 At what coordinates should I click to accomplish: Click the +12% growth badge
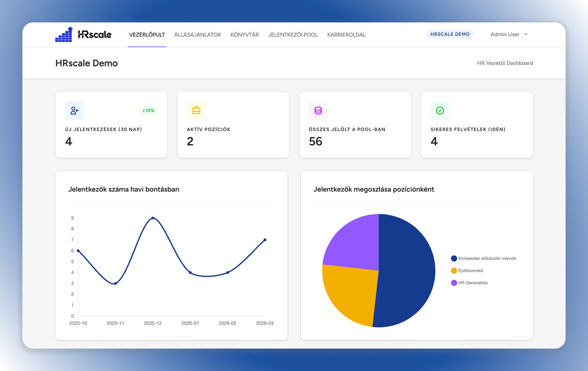point(148,111)
